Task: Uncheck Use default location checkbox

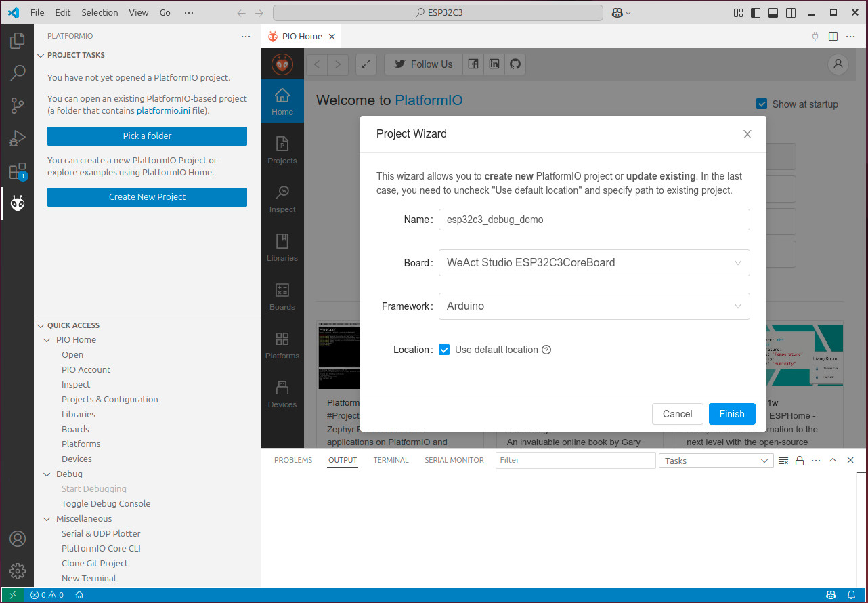Action: pos(444,350)
